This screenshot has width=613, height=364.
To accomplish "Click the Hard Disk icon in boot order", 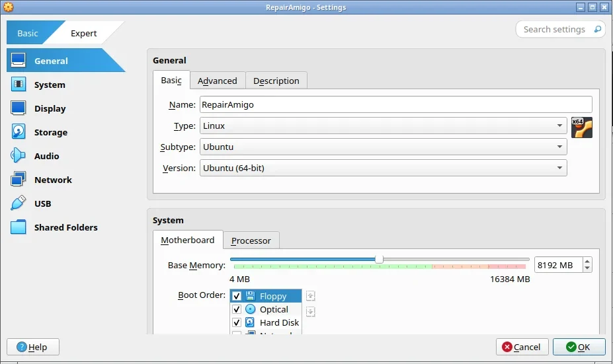I will click(x=250, y=322).
